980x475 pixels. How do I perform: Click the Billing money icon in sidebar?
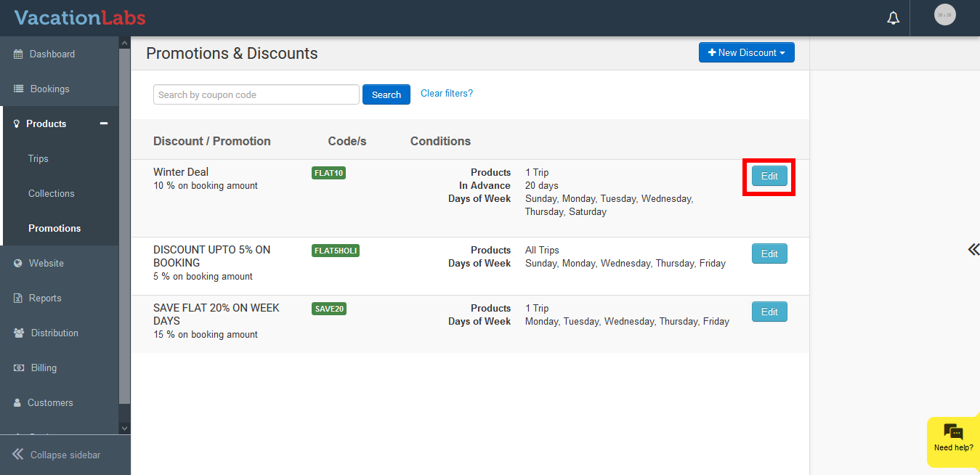click(x=18, y=368)
